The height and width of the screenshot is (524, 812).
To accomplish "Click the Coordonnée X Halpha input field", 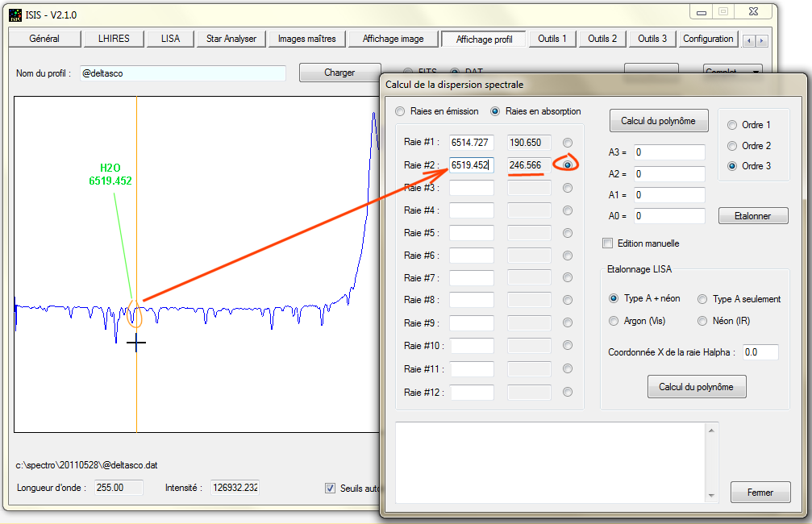I will click(x=760, y=352).
